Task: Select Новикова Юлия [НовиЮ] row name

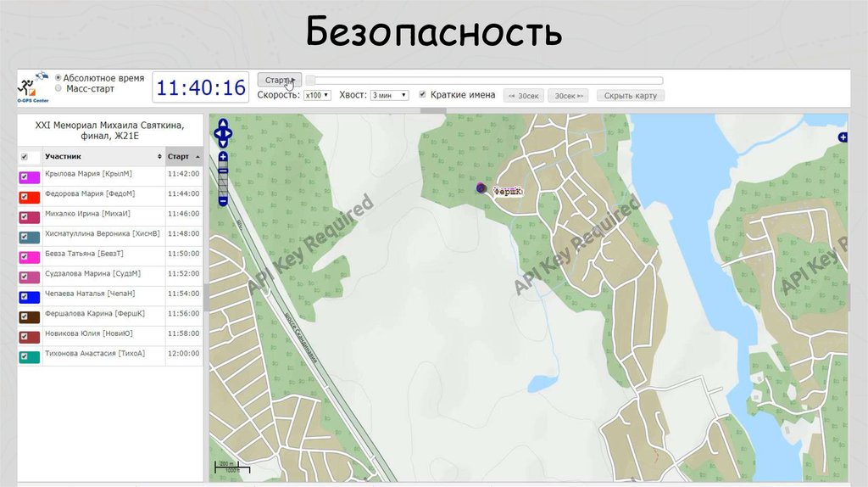Action: coord(88,333)
